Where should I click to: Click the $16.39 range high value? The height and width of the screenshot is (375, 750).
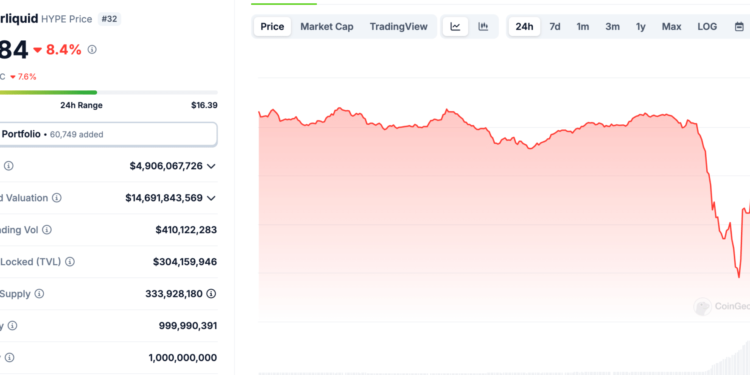pos(204,105)
